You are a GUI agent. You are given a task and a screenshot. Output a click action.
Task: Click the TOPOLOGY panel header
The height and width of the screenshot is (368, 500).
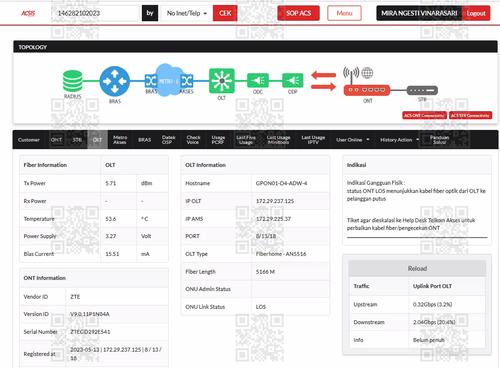[255, 47]
